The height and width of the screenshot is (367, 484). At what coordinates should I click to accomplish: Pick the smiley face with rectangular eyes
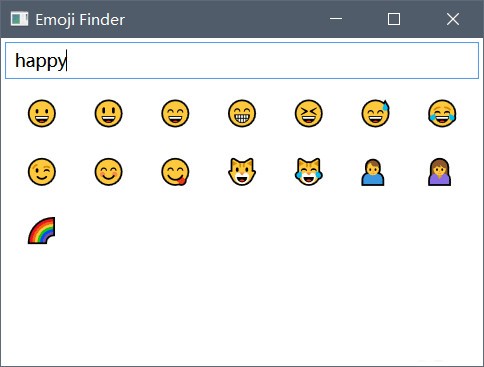[109, 113]
